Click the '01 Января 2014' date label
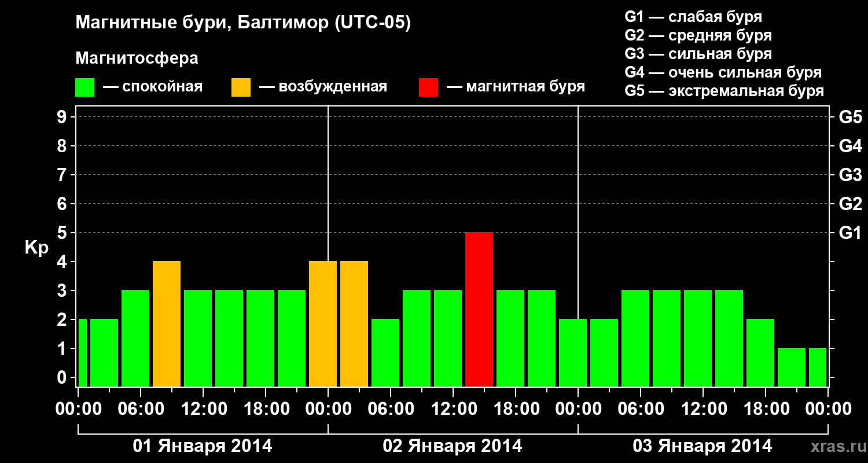Image resolution: width=868 pixels, height=463 pixels. pyautogui.click(x=203, y=446)
